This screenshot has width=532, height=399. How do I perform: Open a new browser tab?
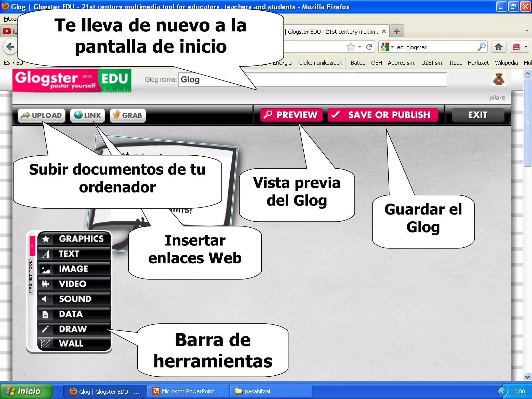(x=397, y=31)
